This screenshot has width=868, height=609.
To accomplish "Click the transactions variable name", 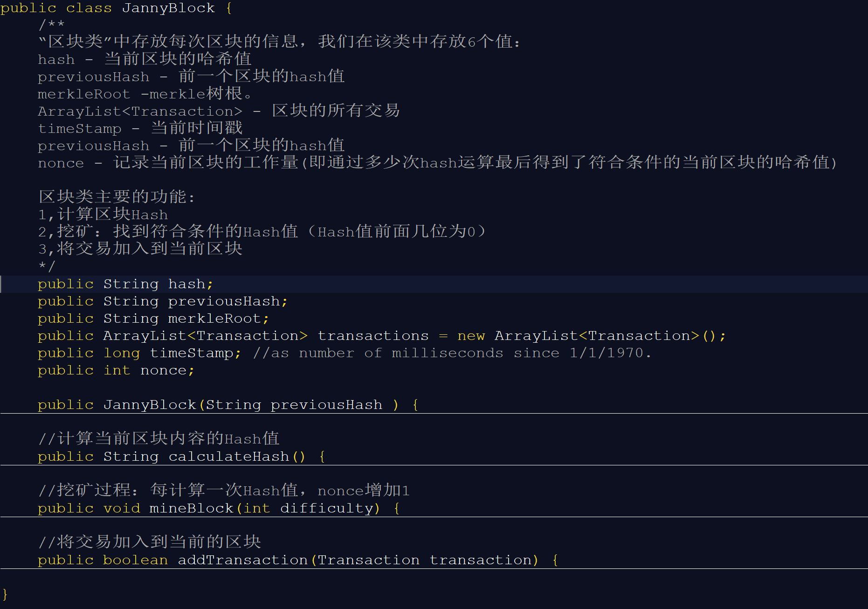I will 373,336.
